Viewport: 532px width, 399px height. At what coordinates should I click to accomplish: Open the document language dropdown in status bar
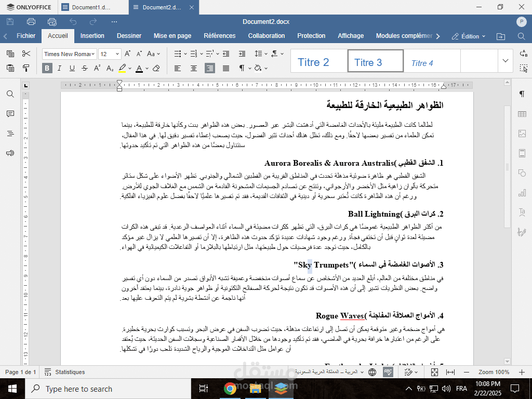[x=329, y=372]
